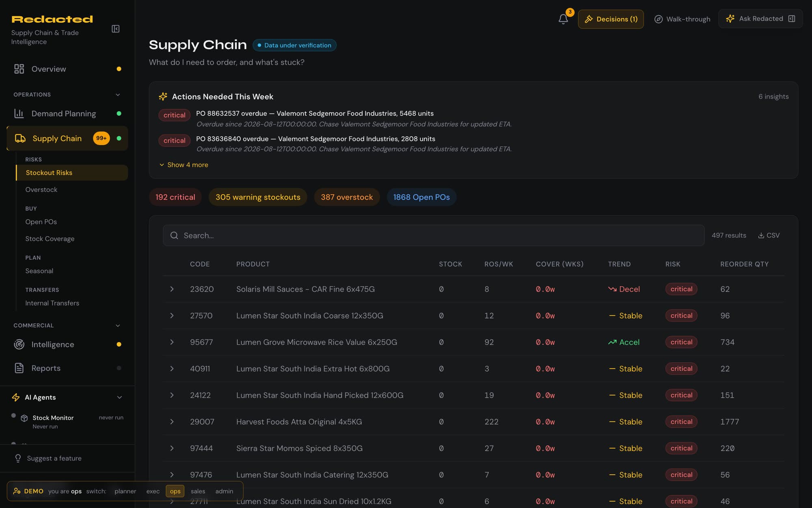Sort by STOCK column header
This screenshot has width=812, height=508.
450,264
